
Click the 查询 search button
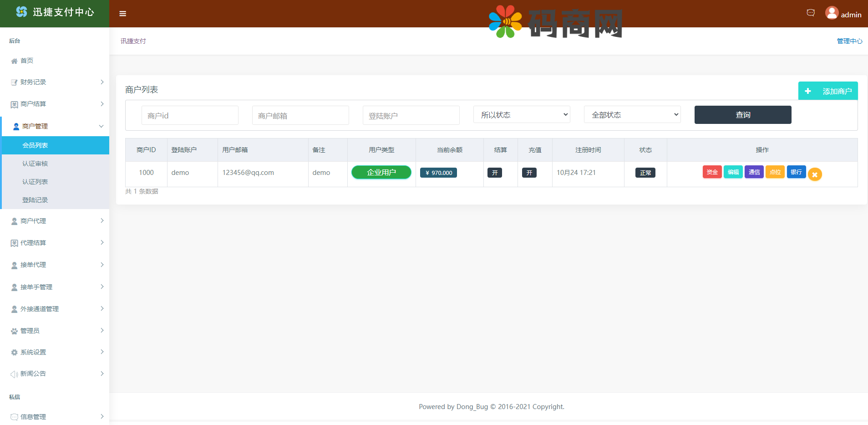tap(742, 115)
